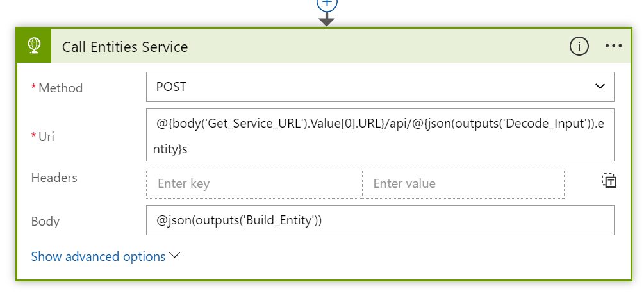
Task: Expand the chevron beside Show advanced options
Action: pos(174,256)
